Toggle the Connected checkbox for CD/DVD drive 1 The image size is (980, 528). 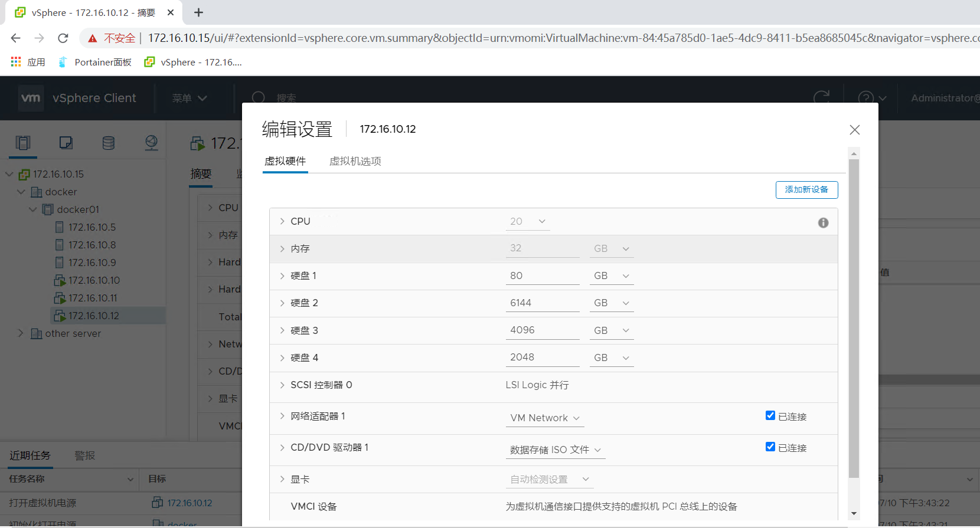[770, 447]
